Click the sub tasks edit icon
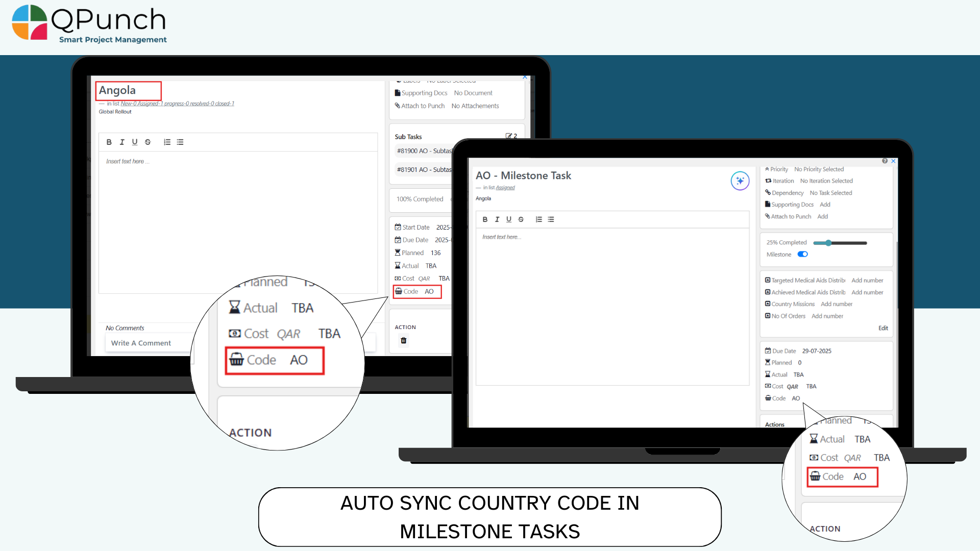980x551 pixels. click(x=508, y=136)
